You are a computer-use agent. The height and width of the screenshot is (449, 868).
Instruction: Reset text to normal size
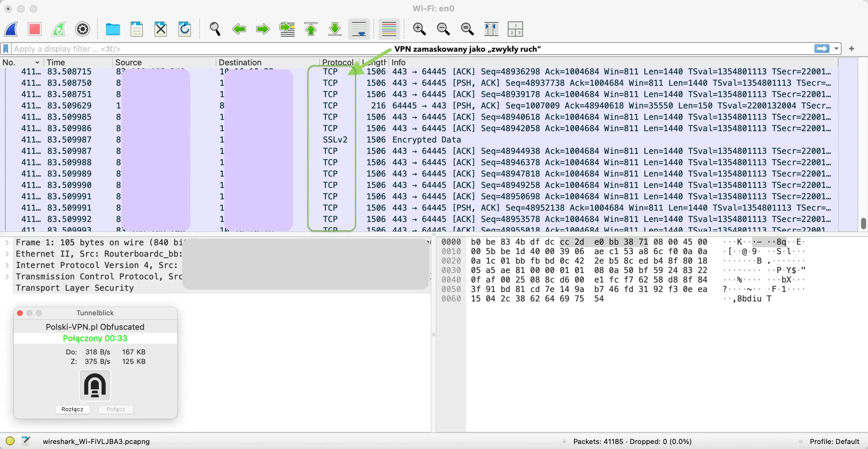(x=467, y=29)
